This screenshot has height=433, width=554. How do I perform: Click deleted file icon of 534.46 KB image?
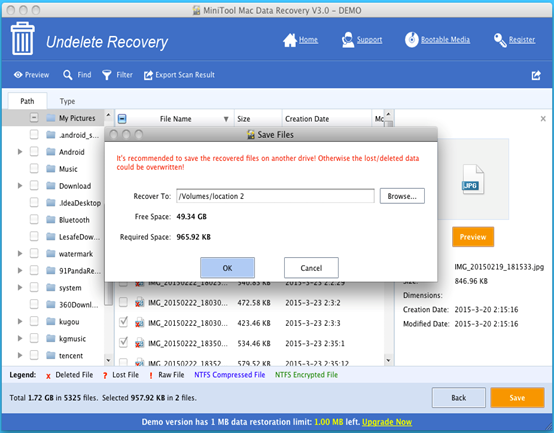[140, 343]
